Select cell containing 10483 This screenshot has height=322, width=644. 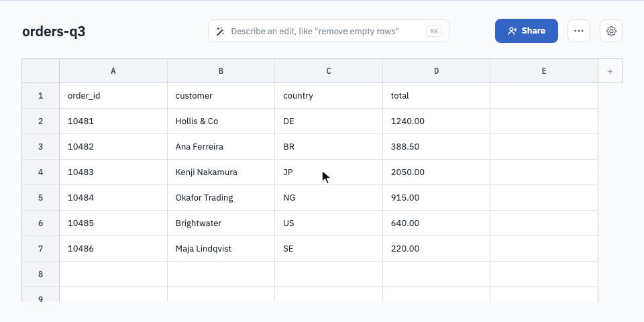pos(113,172)
